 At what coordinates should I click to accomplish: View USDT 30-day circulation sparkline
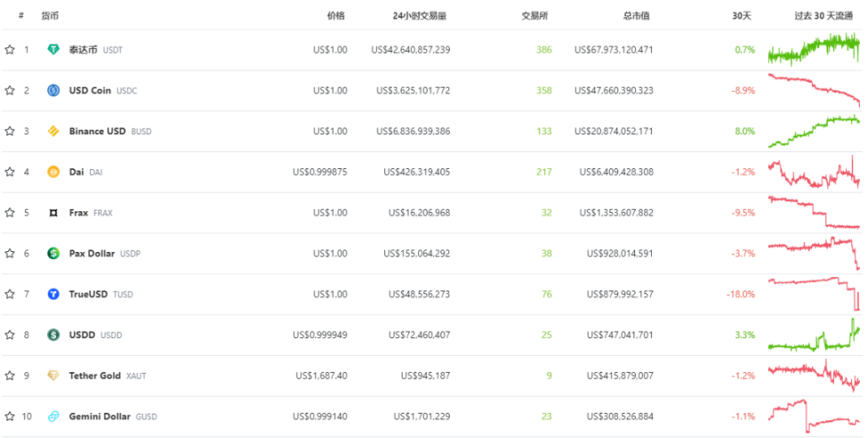814,49
